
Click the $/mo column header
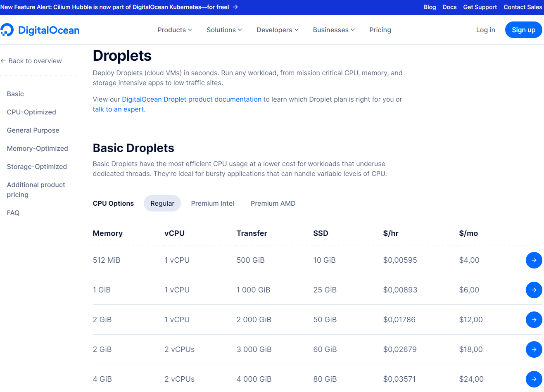click(x=468, y=233)
